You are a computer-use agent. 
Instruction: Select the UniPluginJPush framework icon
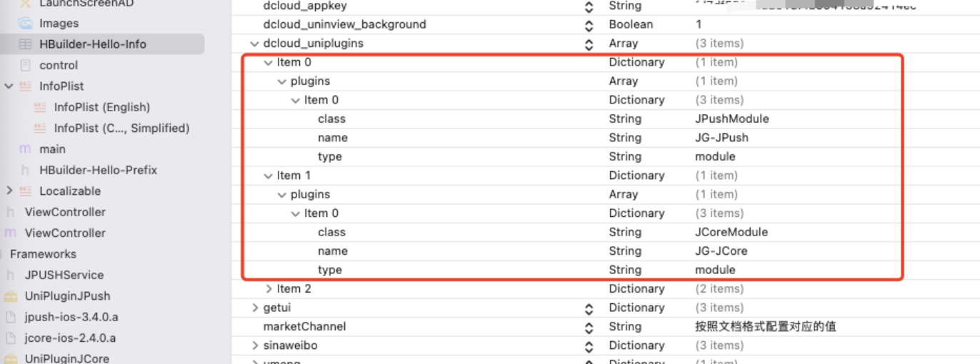[11, 295]
